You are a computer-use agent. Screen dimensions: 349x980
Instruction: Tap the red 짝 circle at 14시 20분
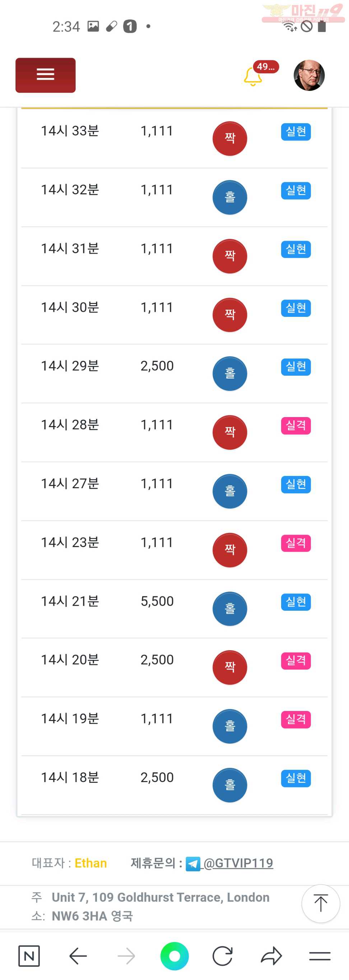230,667
